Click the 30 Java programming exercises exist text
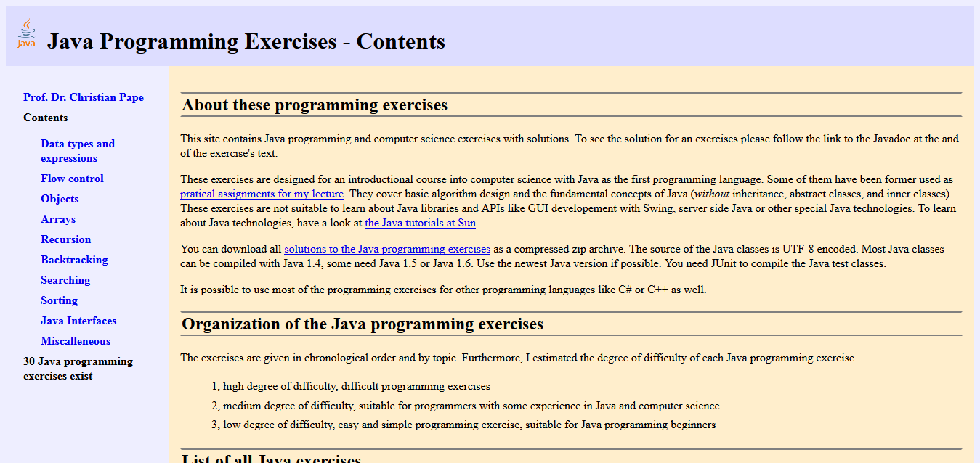 77,368
